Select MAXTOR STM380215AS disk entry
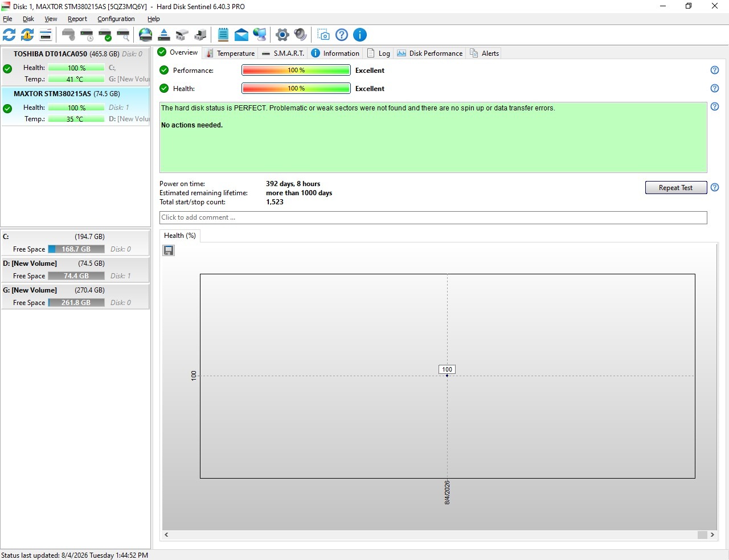The image size is (729, 560). pyautogui.click(x=76, y=106)
